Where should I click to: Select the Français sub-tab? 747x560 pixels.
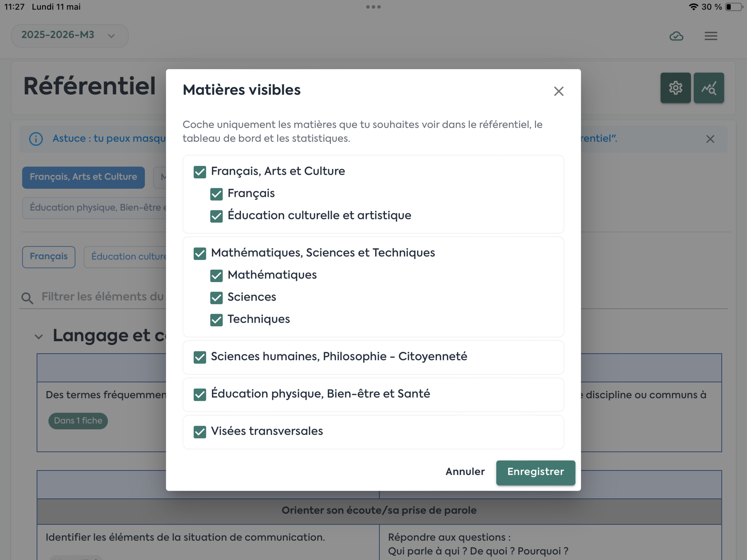49,257
